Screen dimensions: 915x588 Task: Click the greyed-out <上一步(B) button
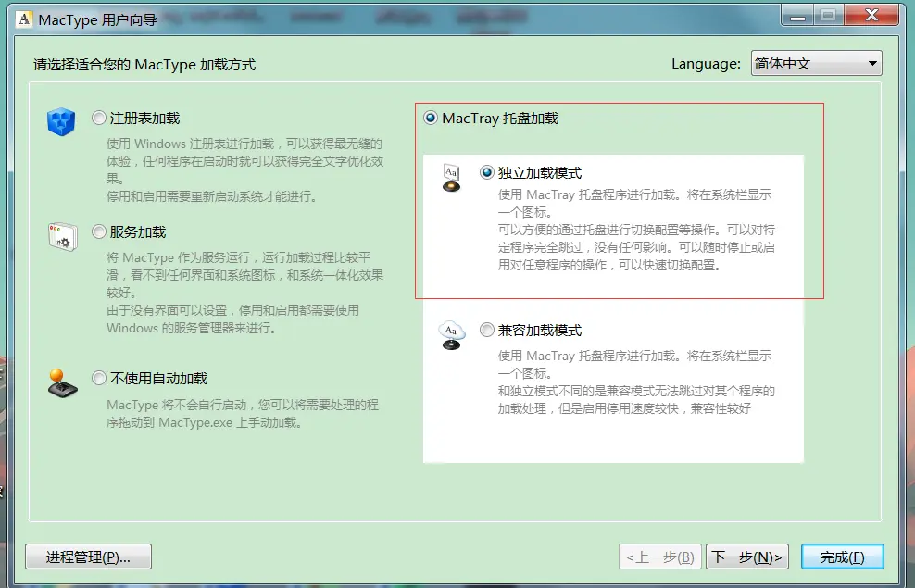pyautogui.click(x=660, y=557)
